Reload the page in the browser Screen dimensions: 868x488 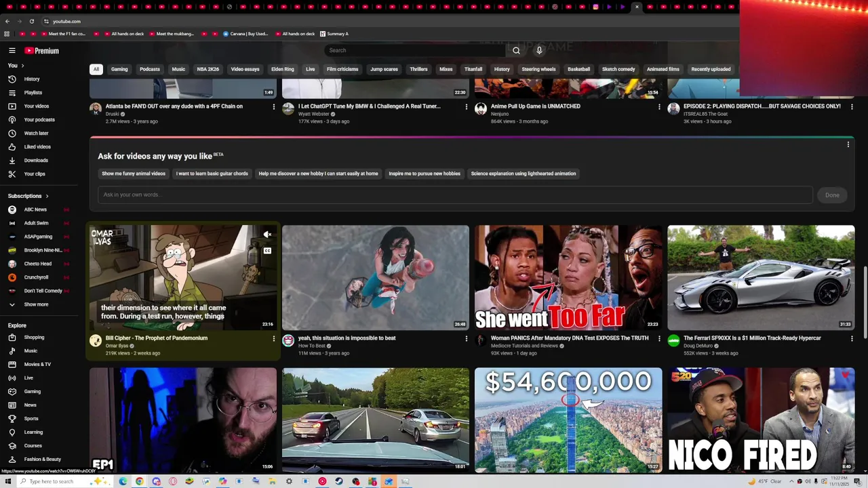[x=31, y=21]
